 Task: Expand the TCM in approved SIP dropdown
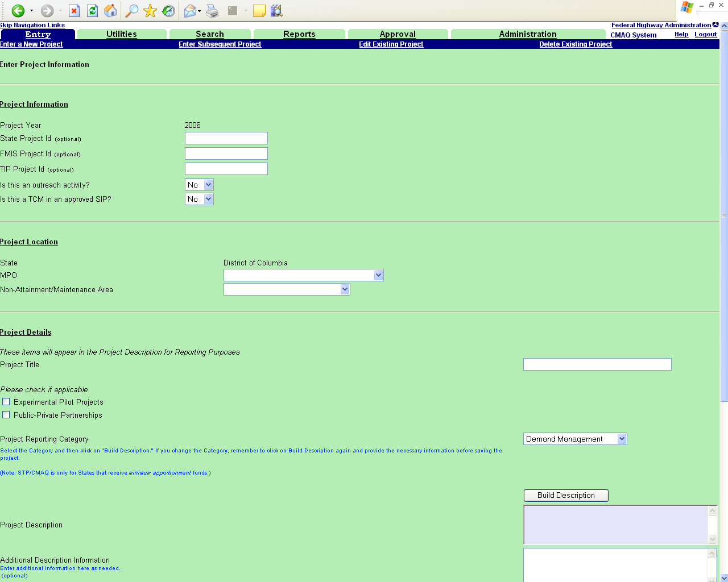[x=199, y=199]
